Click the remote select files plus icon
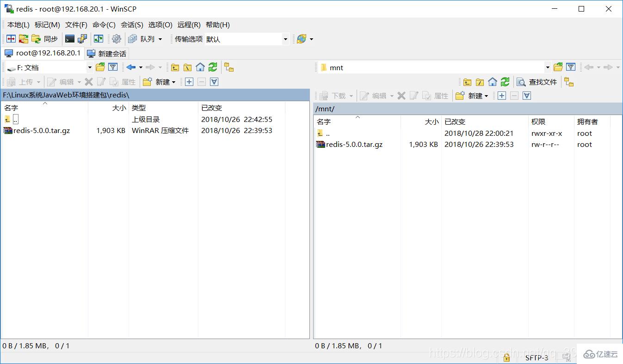Viewport: 623px width, 364px height. point(502,96)
